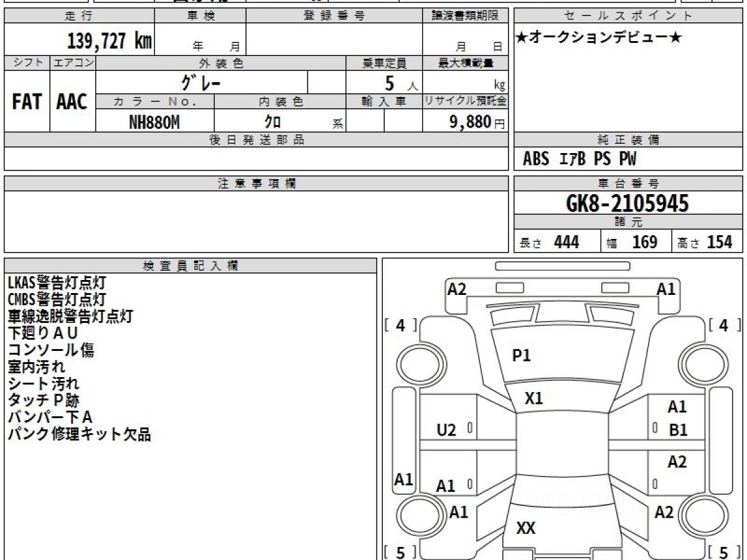Click the 車線逸脱警告灯点灯 note line
Image resolution: width=747 pixels, height=560 pixels.
(70, 316)
